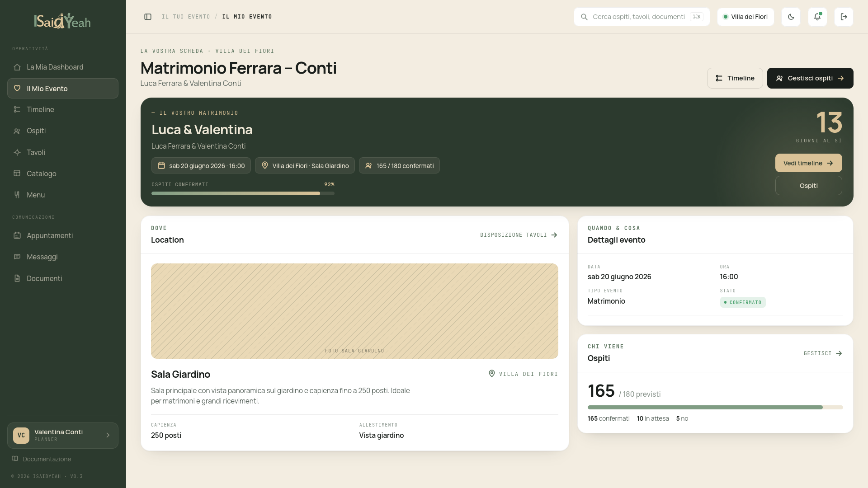
Task: Expand the Valentina Conti user menu
Action: 63,436
